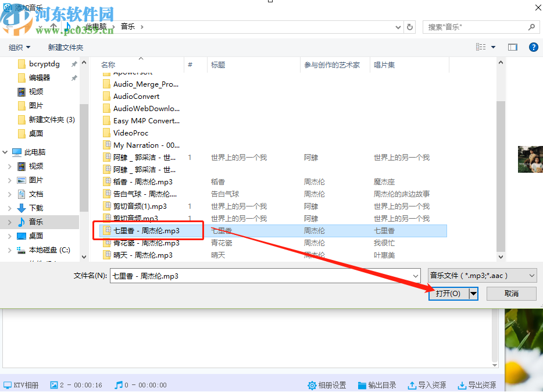The width and height of the screenshot is (543, 392).
Task: Click 新建文件夹 button
Action: click(x=66, y=48)
